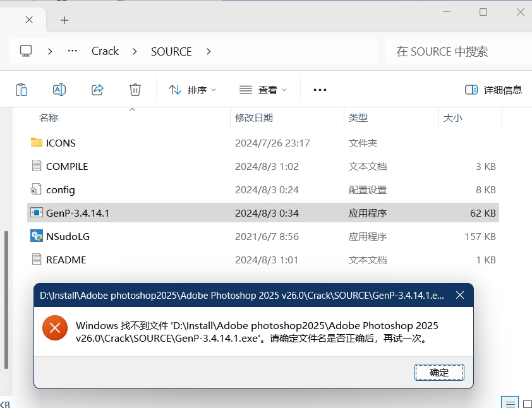Image resolution: width=532 pixels, height=408 pixels.
Task: Focus the 在 SOURCE 中搜索 search box
Action: click(x=458, y=52)
